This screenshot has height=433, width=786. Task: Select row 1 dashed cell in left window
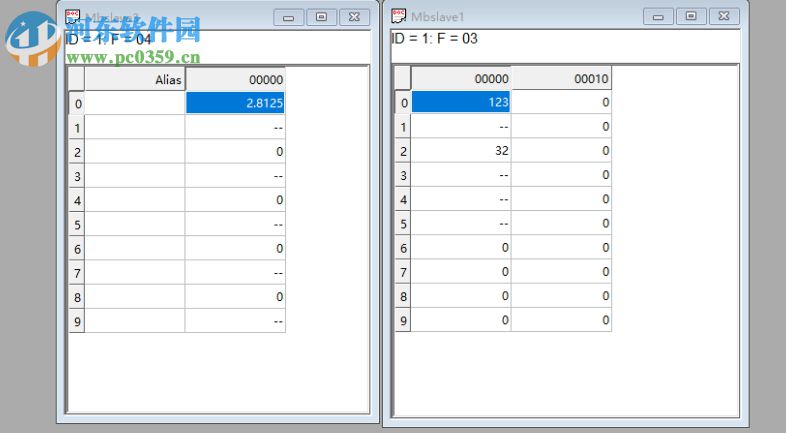coord(235,127)
